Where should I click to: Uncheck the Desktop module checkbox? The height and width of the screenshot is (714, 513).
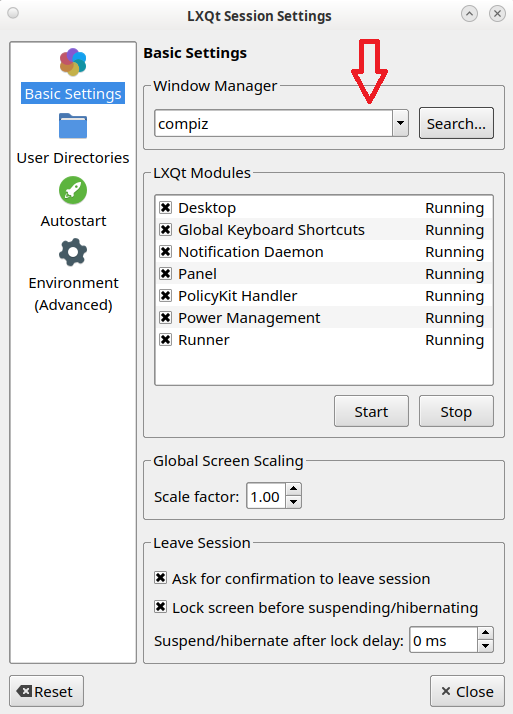point(165,208)
